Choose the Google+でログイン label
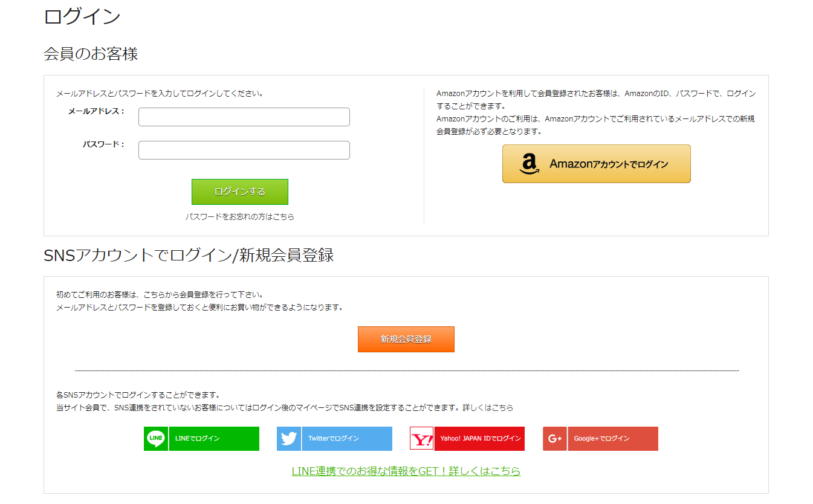Image resolution: width=813 pixels, height=504 pixels. [x=601, y=439]
